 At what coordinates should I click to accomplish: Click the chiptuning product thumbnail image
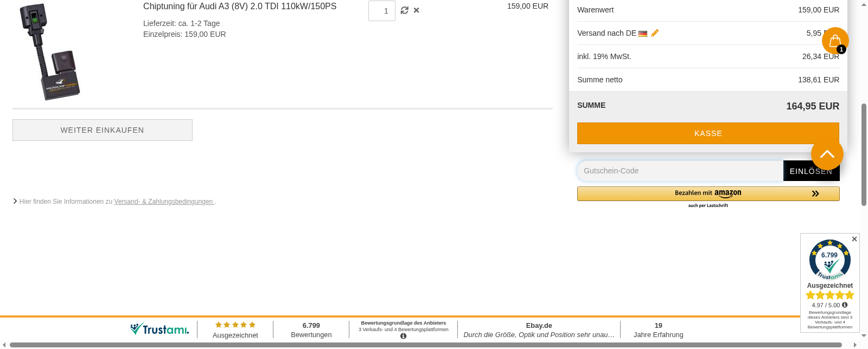50,51
